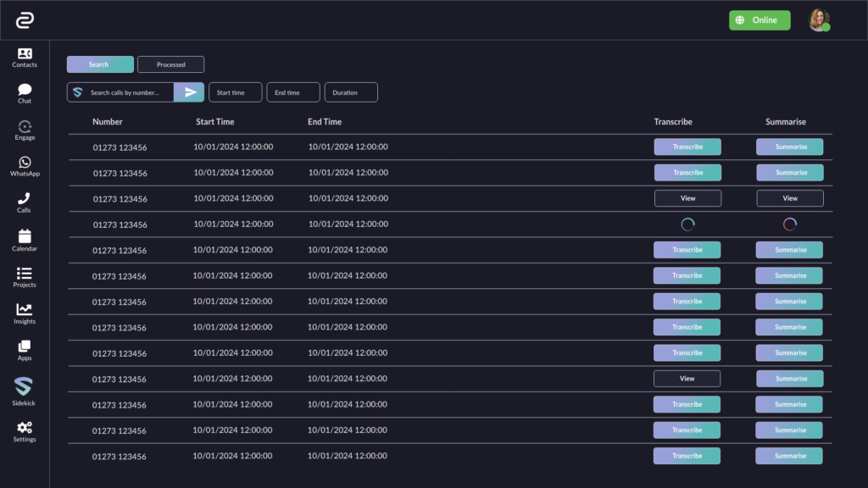Open the Insights chart icon
Image resolution: width=868 pixels, height=488 pixels.
[x=25, y=309]
